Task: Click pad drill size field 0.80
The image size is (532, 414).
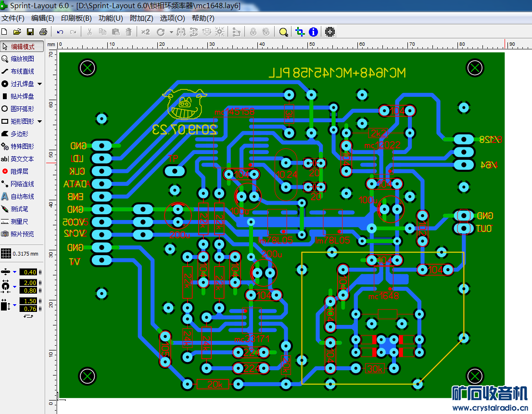Action: pyautogui.click(x=28, y=290)
